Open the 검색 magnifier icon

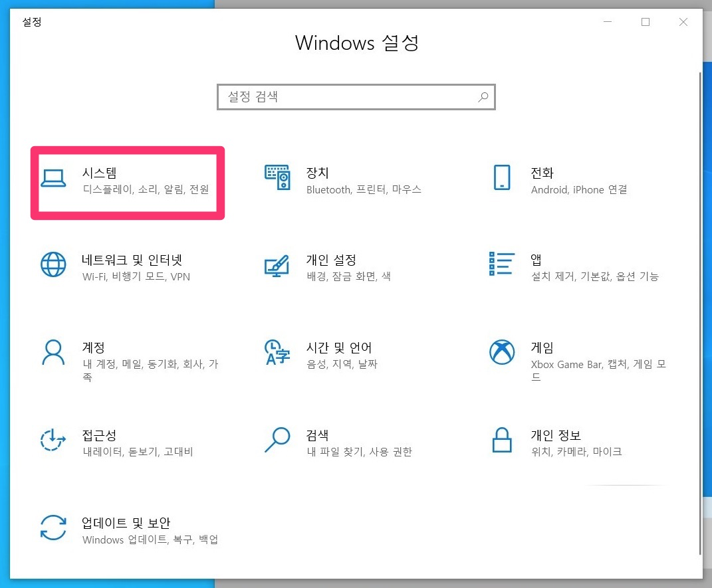click(277, 440)
